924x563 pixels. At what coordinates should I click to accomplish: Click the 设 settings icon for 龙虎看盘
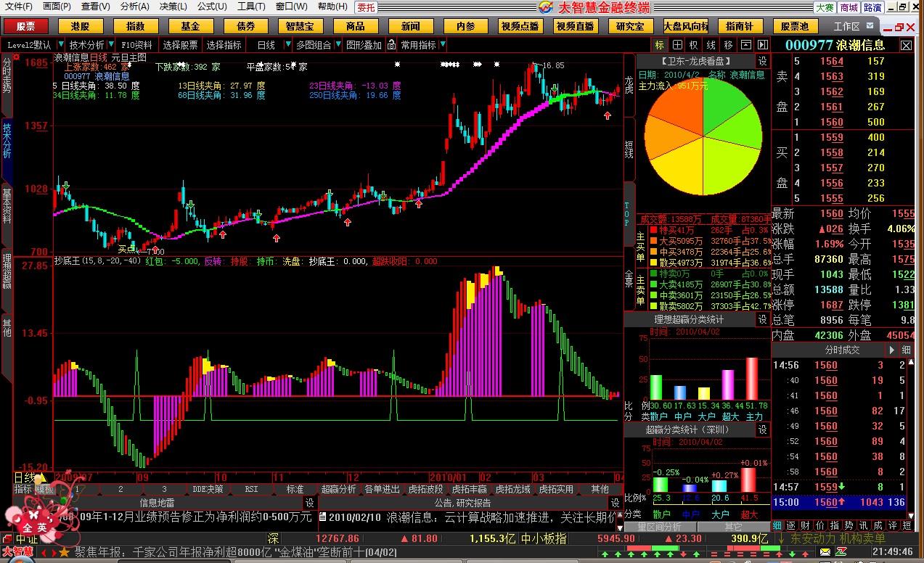(762, 61)
